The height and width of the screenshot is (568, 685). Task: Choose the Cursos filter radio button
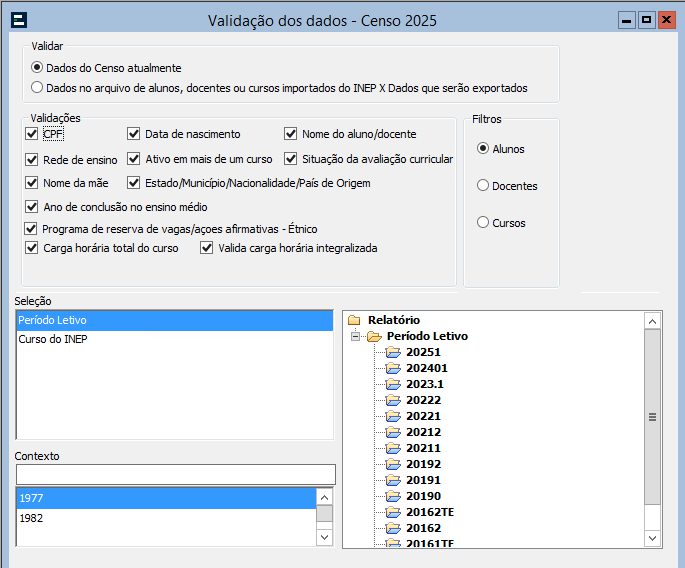[483, 222]
